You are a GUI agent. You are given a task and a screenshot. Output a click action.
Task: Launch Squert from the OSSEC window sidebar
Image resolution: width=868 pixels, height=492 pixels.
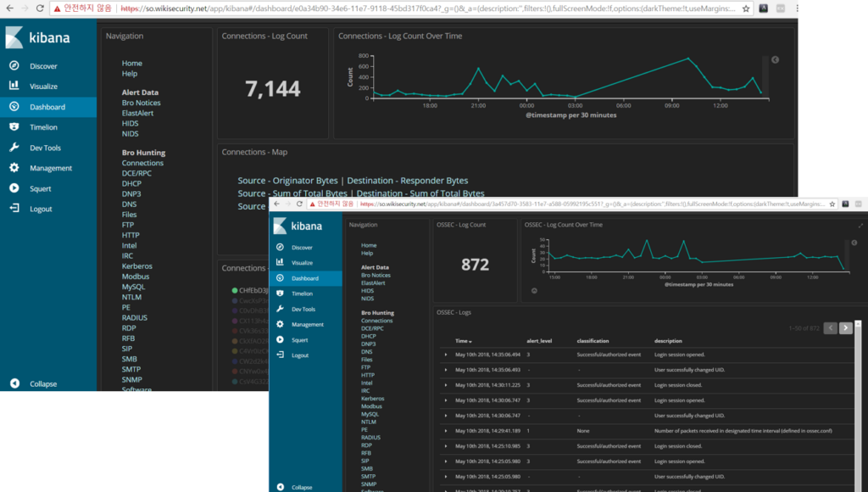pyautogui.click(x=299, y=339)
